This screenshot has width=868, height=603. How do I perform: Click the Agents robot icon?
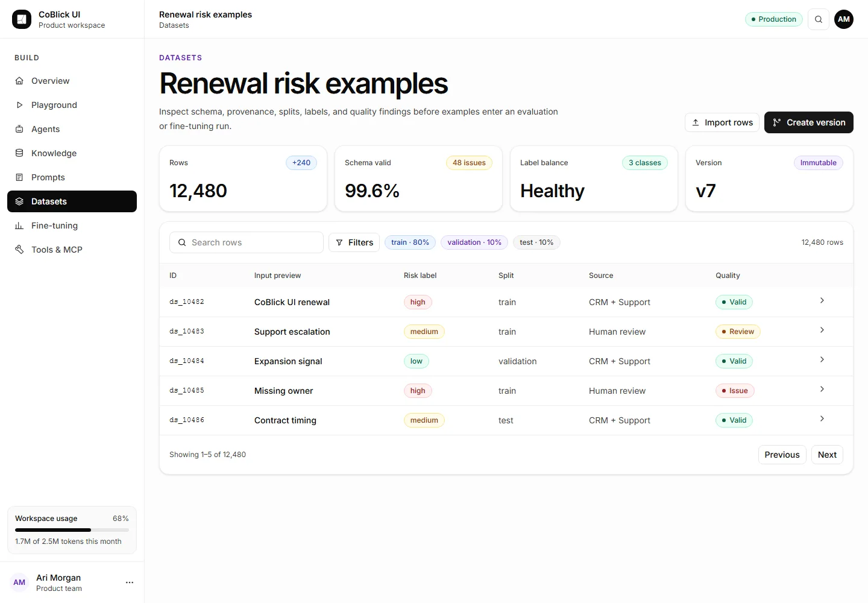coord(19,129)
